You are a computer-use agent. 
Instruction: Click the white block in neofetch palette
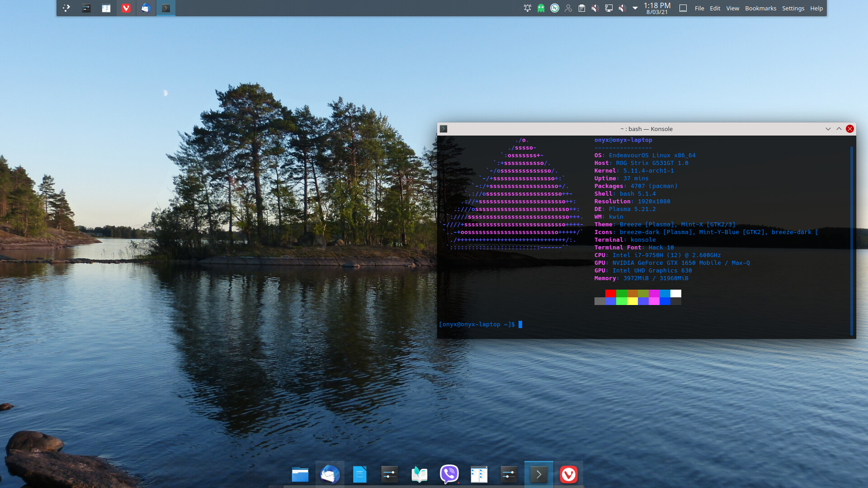click(676, 294)
